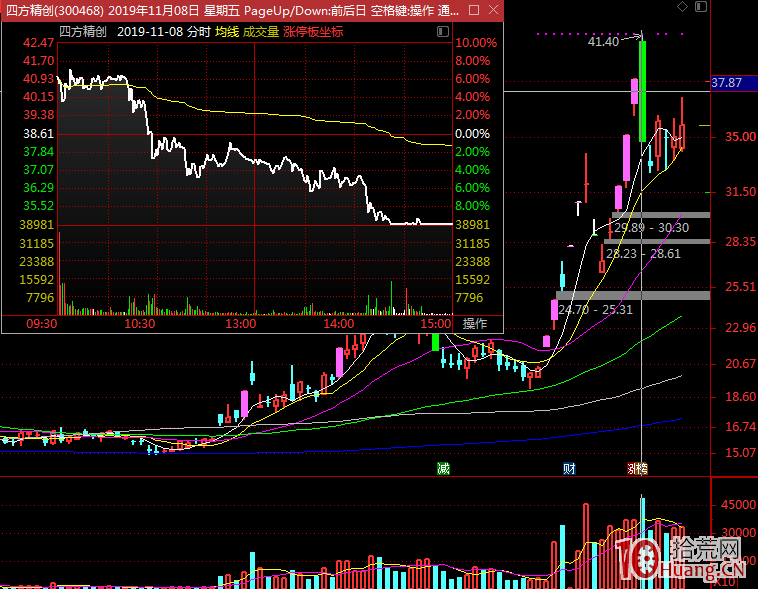Toggle the intraday popup panel layout icon
This screenshot has width=758, height=589.
click(x=443, y=32)
